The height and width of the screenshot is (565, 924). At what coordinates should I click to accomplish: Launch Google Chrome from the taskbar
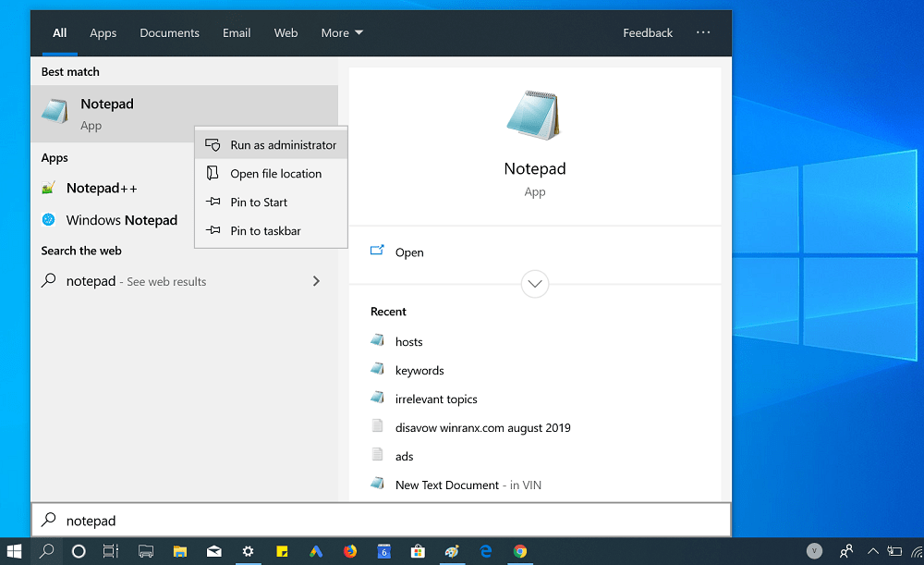click(520, 551)
